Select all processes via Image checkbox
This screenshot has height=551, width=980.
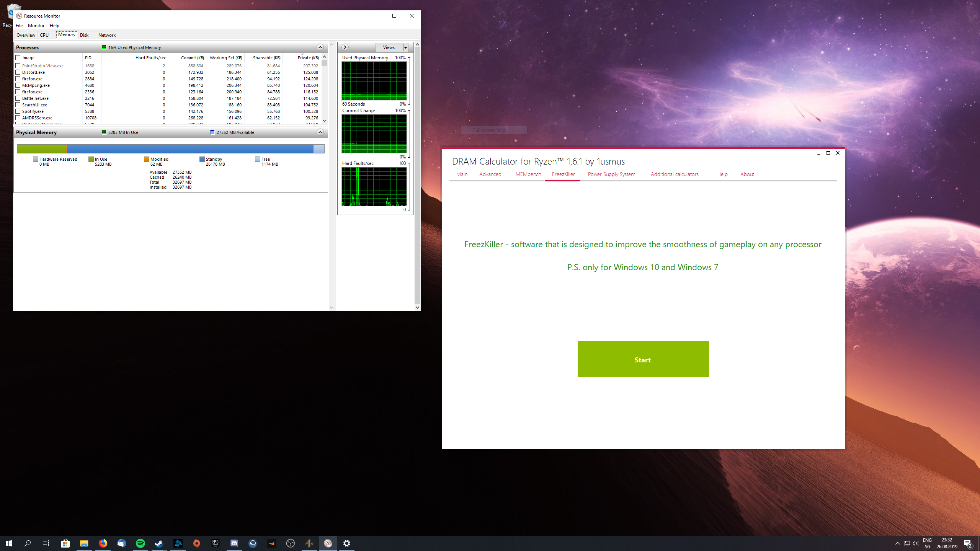(x=18, y=58)
